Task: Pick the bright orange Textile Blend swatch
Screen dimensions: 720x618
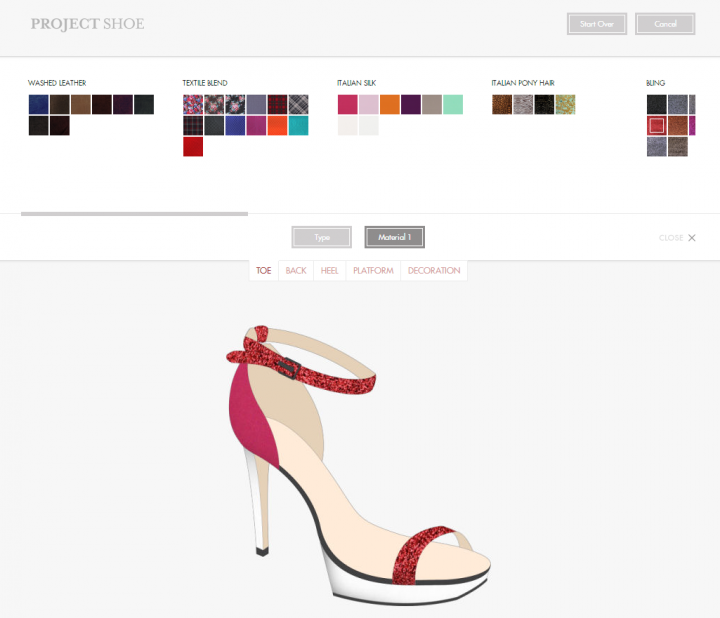Action: (x=277, y=126)
